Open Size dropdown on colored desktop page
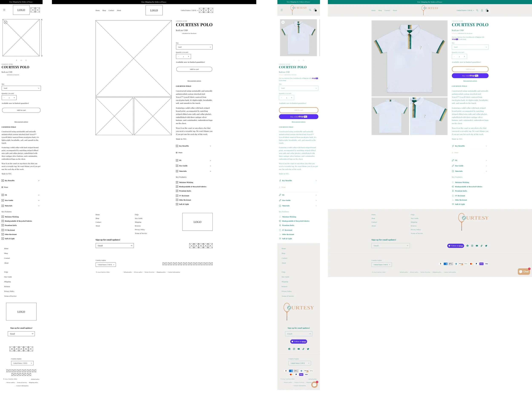The height and width of the screenshot is (393, 532). (470, 47)
